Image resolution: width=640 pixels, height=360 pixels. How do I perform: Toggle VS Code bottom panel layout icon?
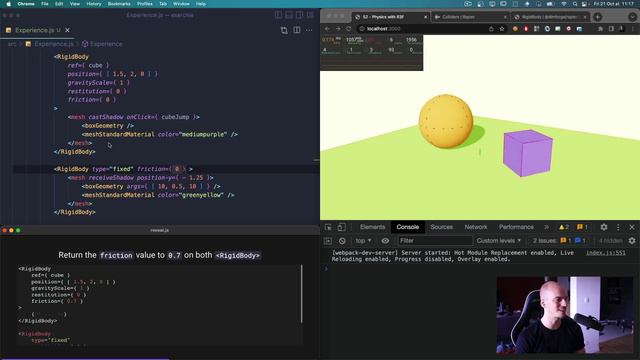[x=289, y=15]
